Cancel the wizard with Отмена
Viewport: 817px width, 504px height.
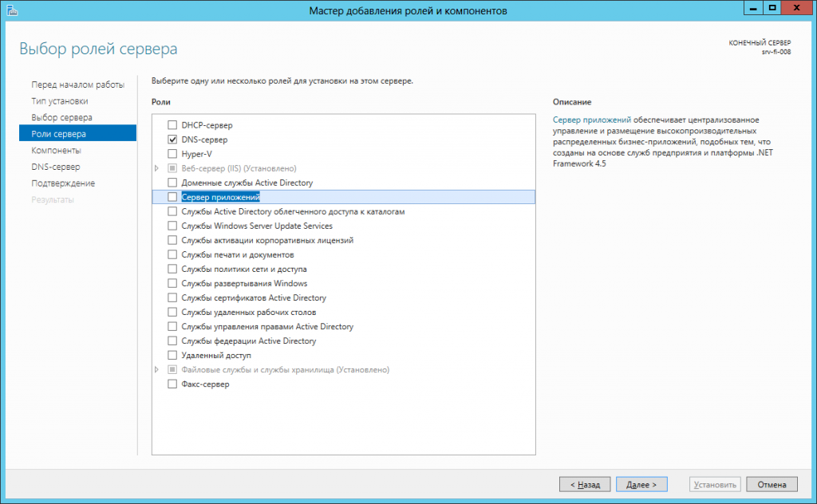pyautogui.click(x=772, y=484)
